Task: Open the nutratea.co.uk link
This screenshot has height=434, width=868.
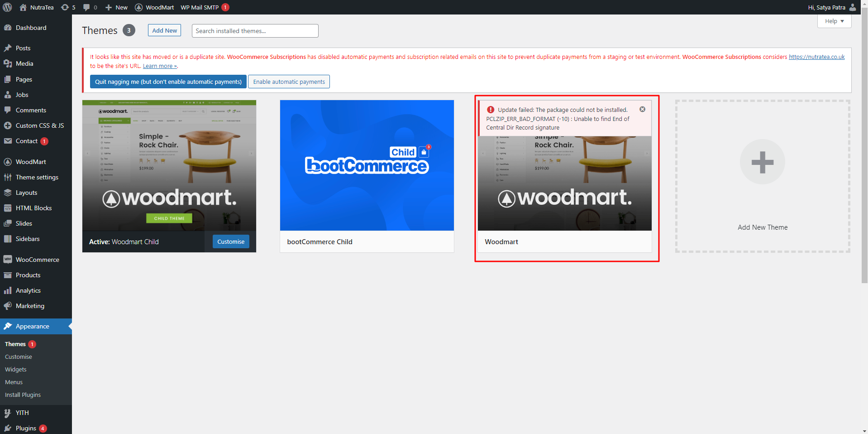Action: [817, 57]
